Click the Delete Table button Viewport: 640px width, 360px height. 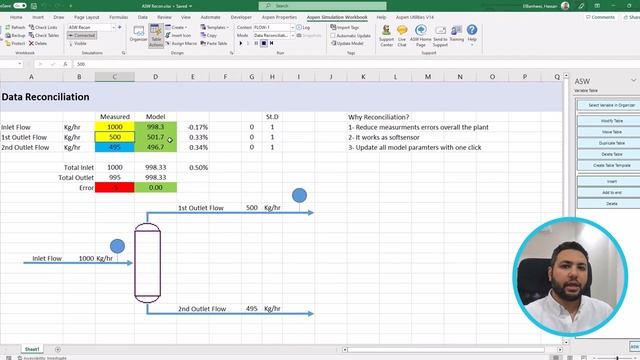pyautogui.click(x=610, y=154)
